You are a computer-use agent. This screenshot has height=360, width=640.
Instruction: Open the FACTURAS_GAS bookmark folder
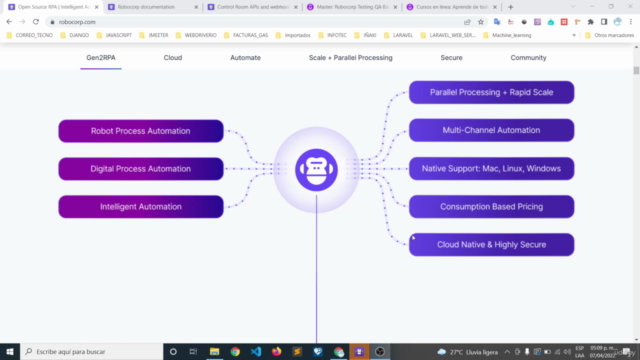tap(246, 35)
